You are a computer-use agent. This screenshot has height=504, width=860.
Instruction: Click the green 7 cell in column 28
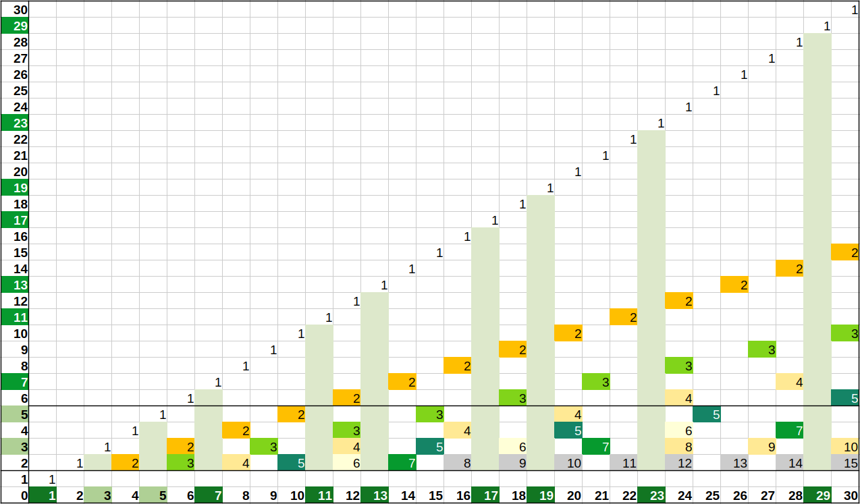tap(790, 430)
